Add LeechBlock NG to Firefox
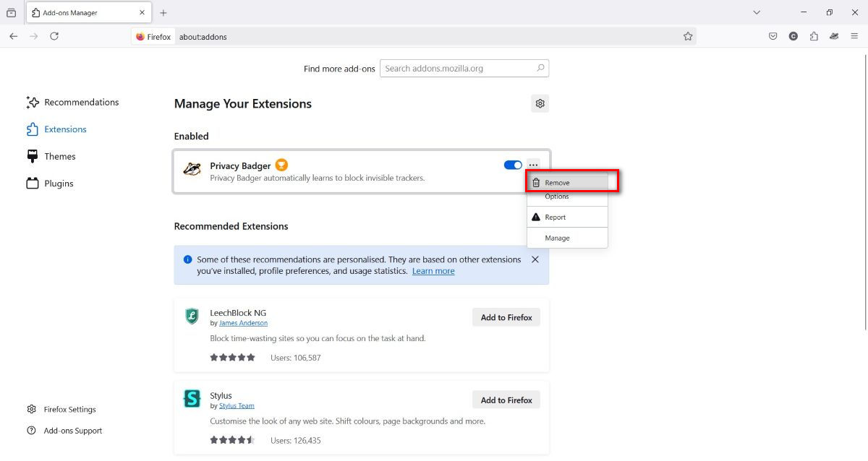 506,317
